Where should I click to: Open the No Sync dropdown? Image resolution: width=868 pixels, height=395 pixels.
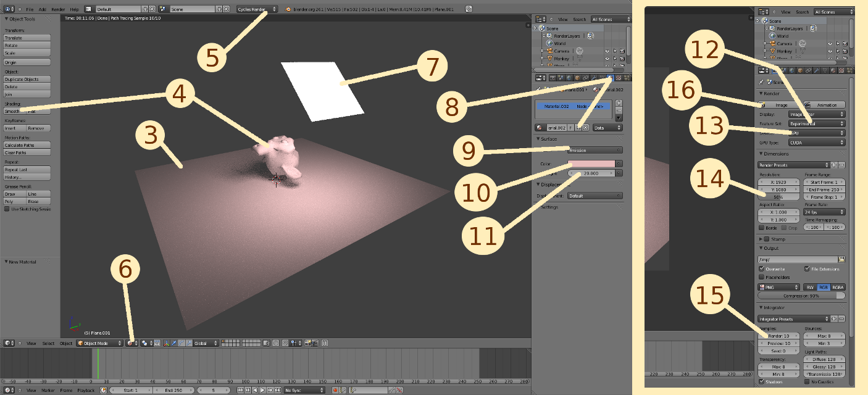tap(304, 390)
